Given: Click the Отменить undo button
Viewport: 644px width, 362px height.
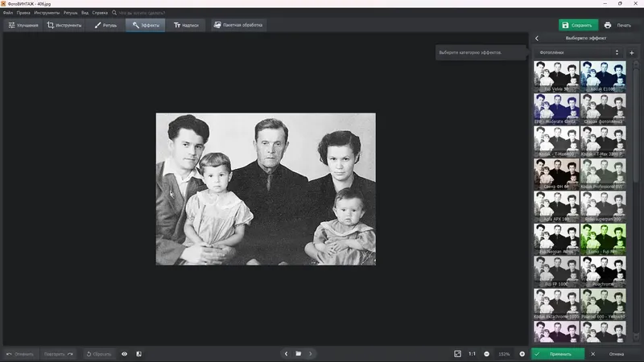Looking at the screenshot, I should point(19,354).
